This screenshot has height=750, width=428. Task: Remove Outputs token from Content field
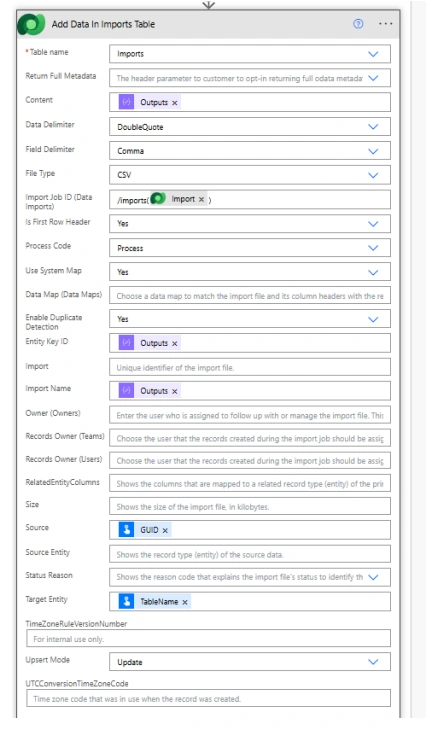tap(175, 103)
